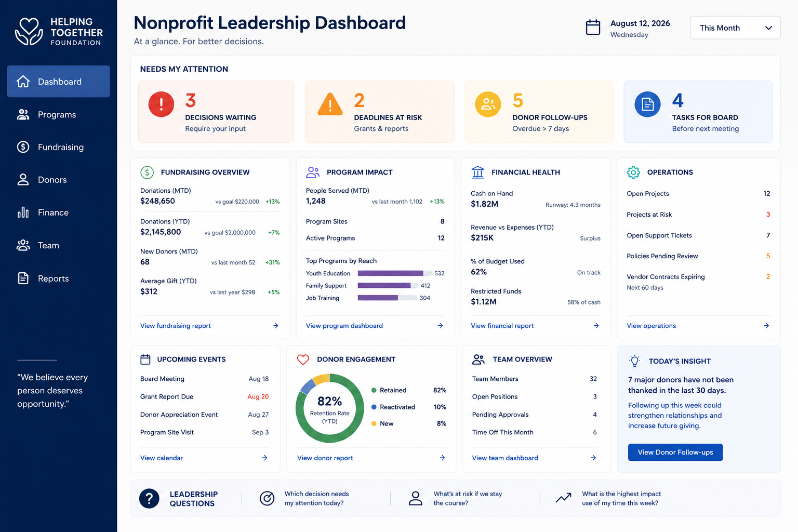Click the Operations gear icon
Image resolution: width=798 pixels, height=532 pixels.
tap(633, 172)
